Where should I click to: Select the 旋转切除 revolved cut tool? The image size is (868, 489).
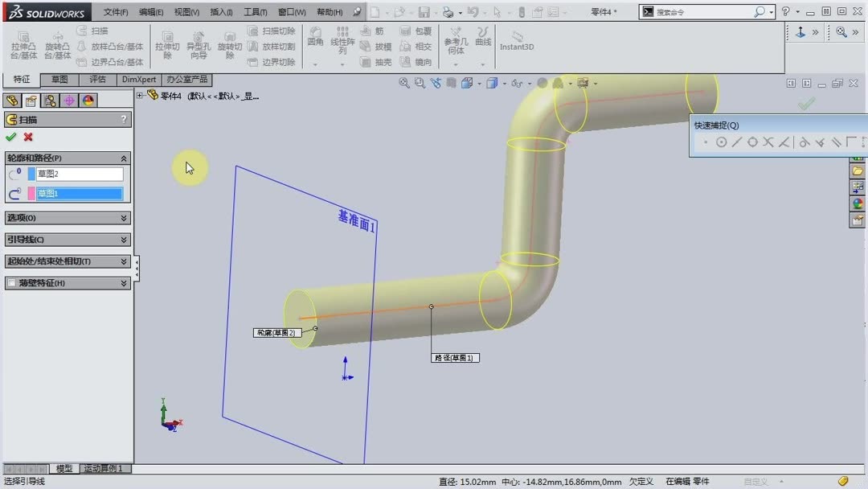click(x=230, y=44)
